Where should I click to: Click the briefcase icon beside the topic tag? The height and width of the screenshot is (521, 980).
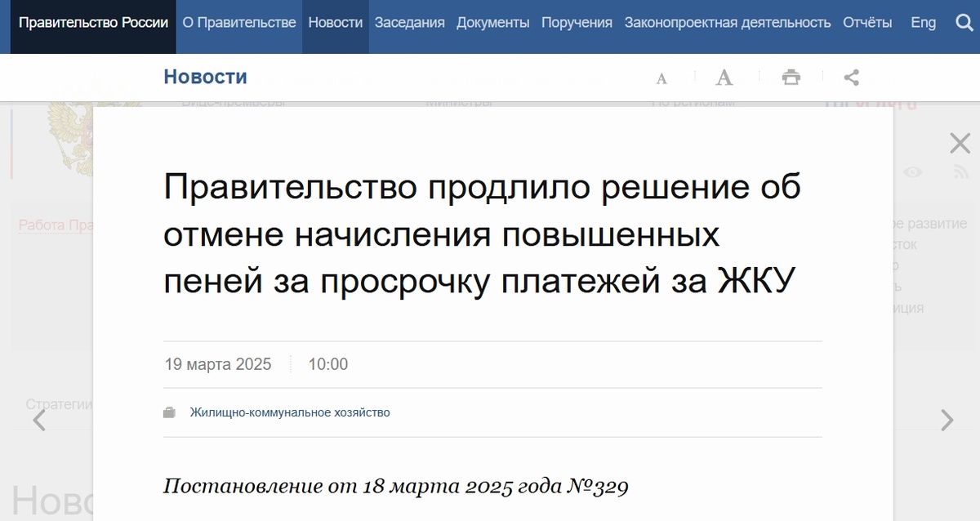(171, 412)
